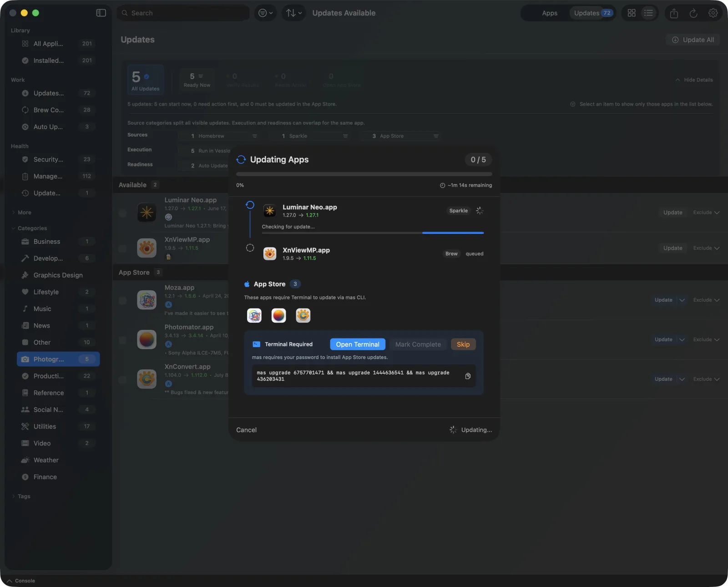Click the XnViewMP icon in the dialog

pos(270,253)
